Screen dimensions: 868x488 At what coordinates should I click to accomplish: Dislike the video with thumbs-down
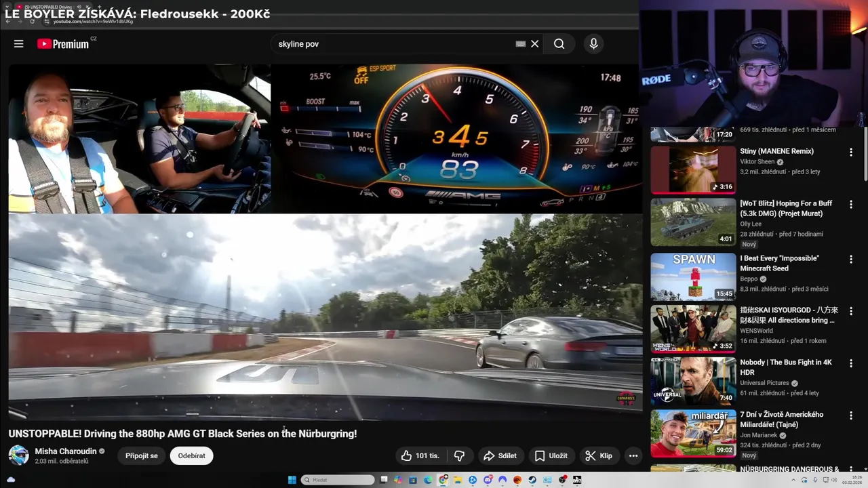459,455
